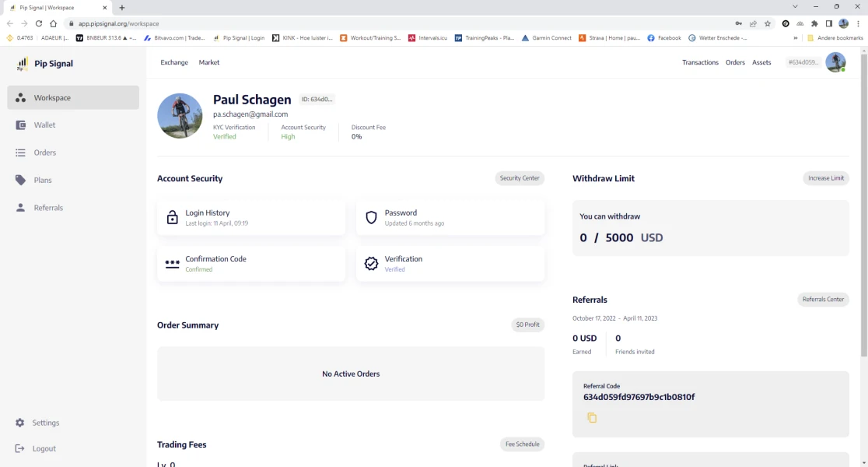Close the Pip Signal Workspace tab
This screenshot has height=467, width=868.
105,8
